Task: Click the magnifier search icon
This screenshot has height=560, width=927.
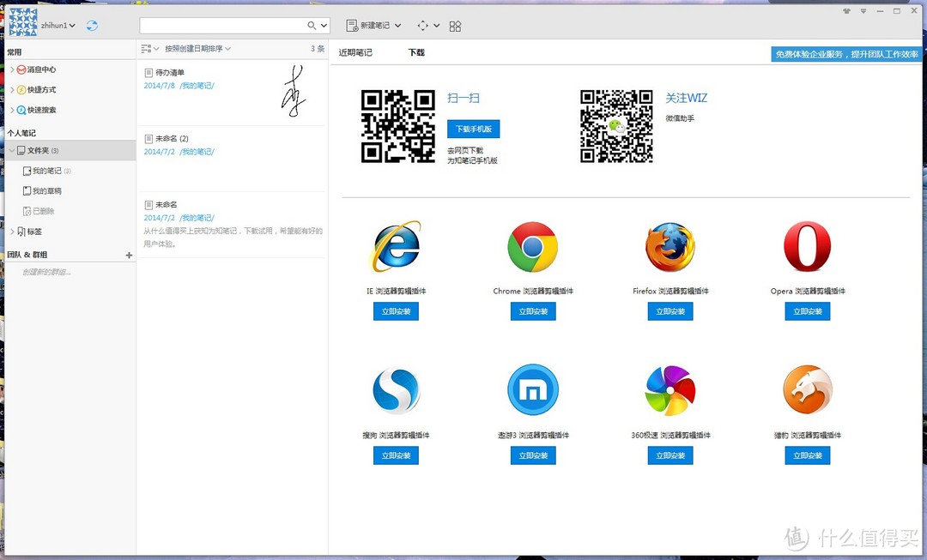Action: coord(312,26)
